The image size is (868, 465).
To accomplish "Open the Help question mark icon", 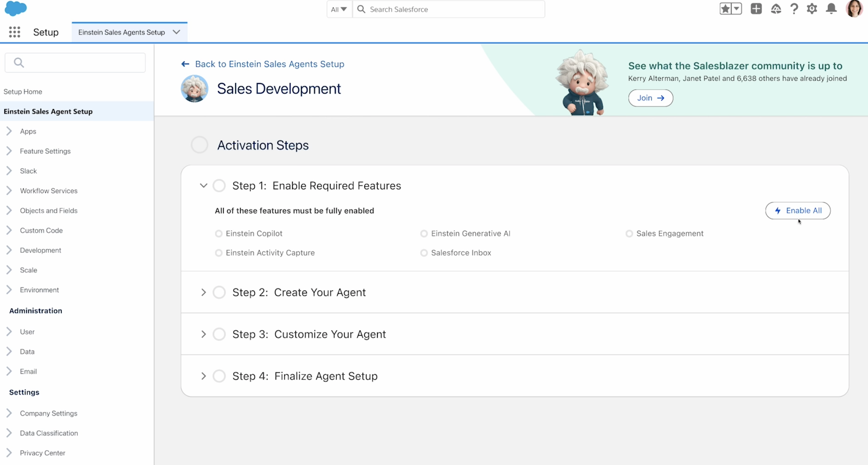I will click(794, 9).
